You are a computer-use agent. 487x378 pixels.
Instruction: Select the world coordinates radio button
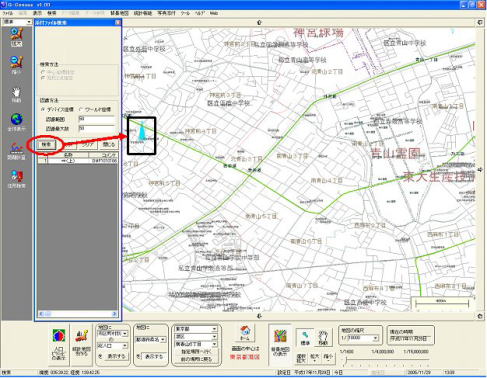(x=81, y=109)
